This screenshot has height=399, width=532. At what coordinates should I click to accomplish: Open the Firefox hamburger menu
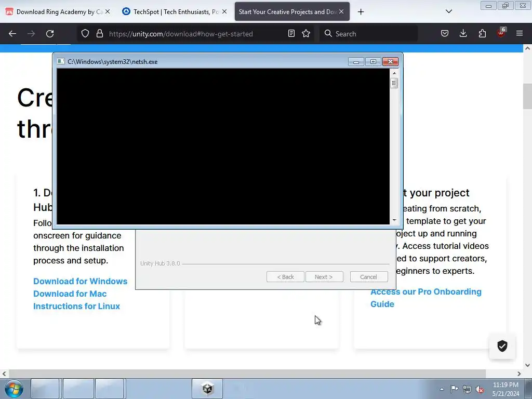[x=520, y=33]
